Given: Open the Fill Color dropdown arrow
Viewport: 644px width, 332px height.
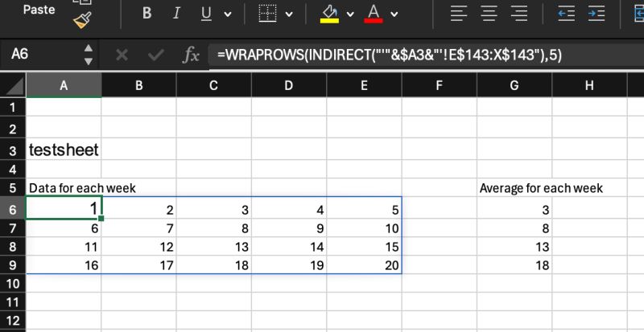Looking at the screenshot, I should (350, 14).
